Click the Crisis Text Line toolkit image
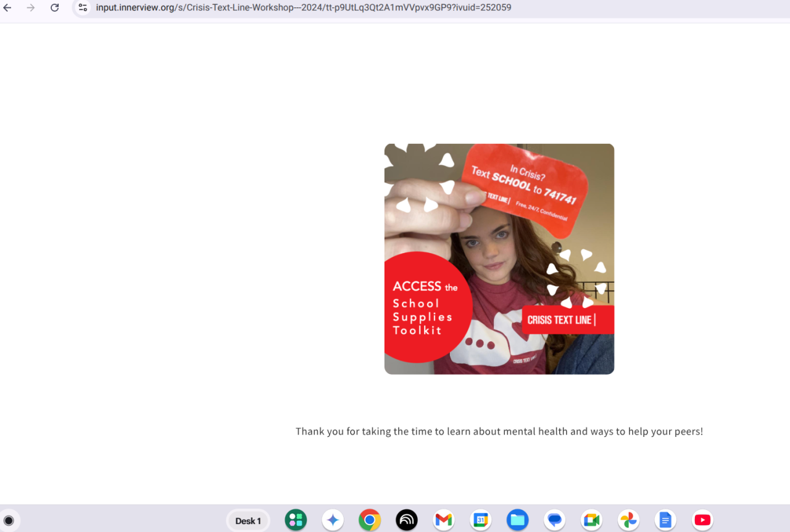The width and height of the screenshot is (790, 532). click(x=499, y=259)
